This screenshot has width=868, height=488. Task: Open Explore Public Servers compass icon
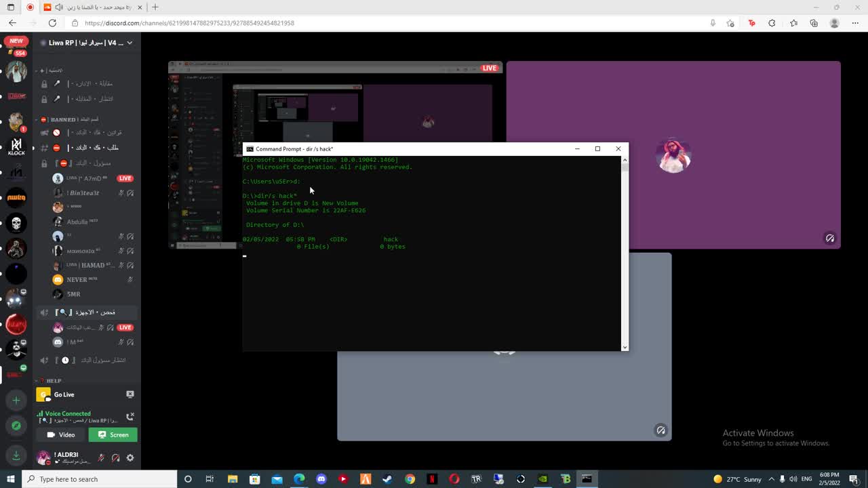(x=16, y=426)
